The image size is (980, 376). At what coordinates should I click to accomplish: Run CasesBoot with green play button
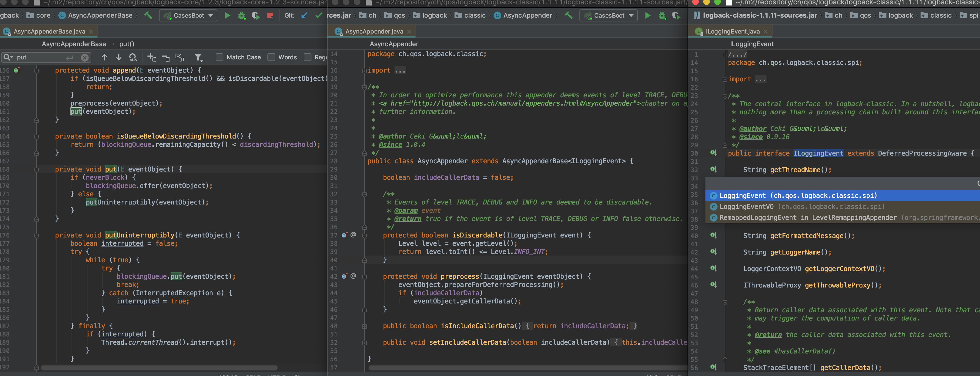tap(227, 16)
